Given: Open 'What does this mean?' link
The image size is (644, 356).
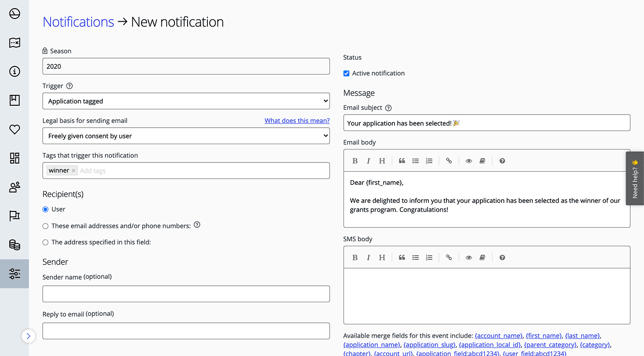Looking at the screenshot, I should coord(297,121).
